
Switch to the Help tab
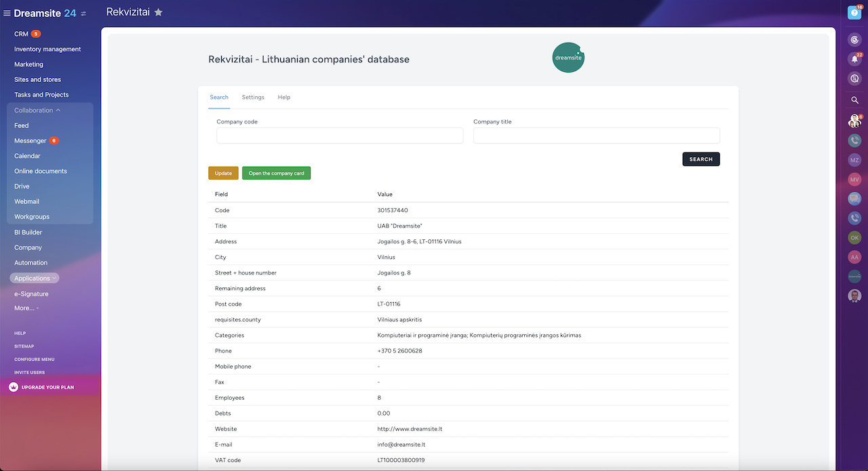(283, 98)
